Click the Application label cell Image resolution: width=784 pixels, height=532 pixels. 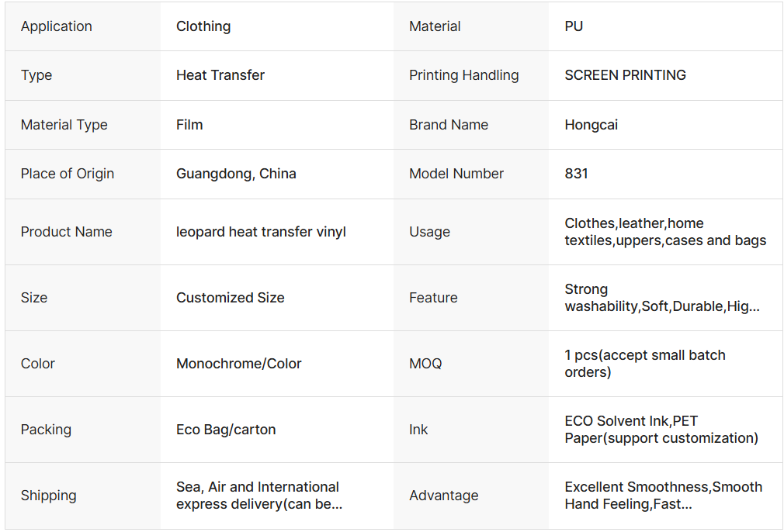coord(57,26)
